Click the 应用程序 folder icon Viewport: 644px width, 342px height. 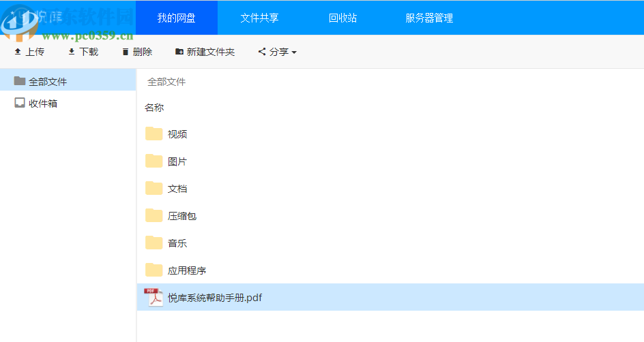pos(154,270)
